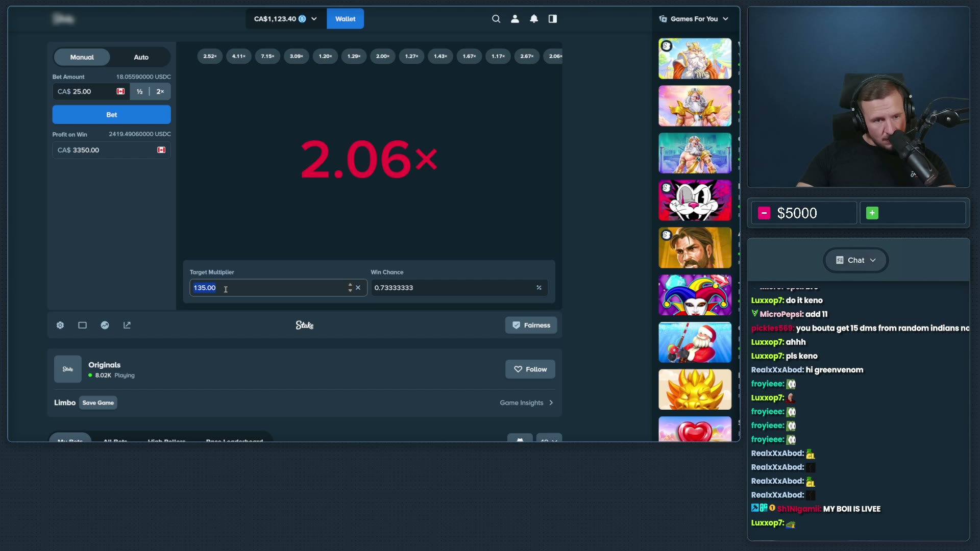Image resolution: width=980 pixels, height=551 pixels.
Task: Toggle the sidebar panel icon
Action: pos(553,19)
